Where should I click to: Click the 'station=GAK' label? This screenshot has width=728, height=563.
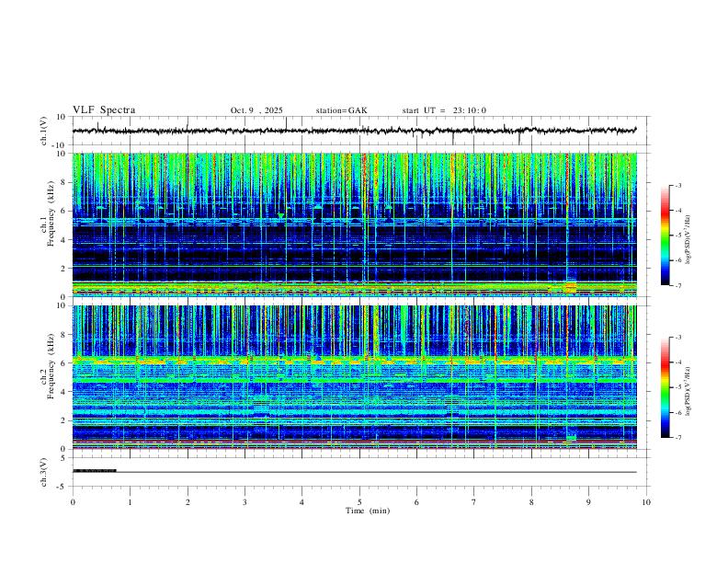pos(341,110)
